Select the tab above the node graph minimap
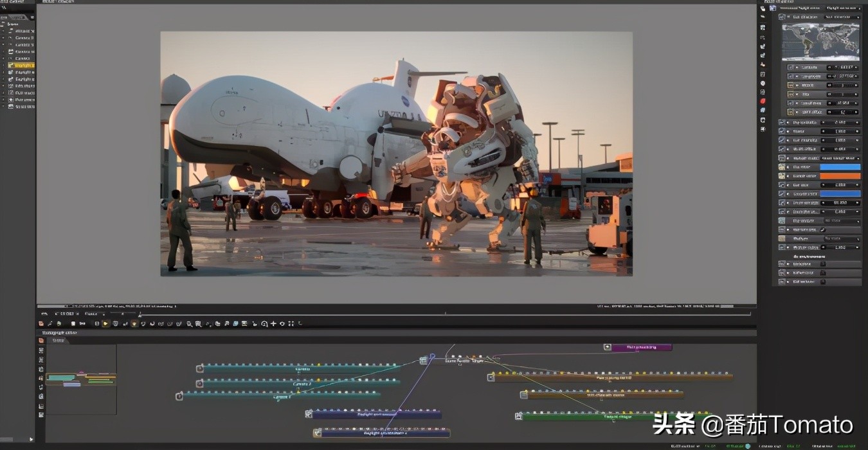 coord(58,341)
